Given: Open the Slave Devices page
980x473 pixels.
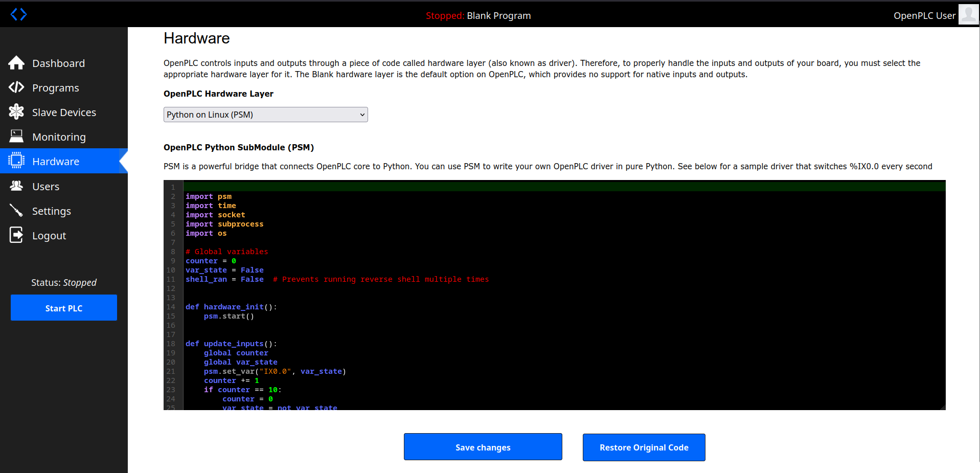Looking at the screenshot, I should click(64, 112).
